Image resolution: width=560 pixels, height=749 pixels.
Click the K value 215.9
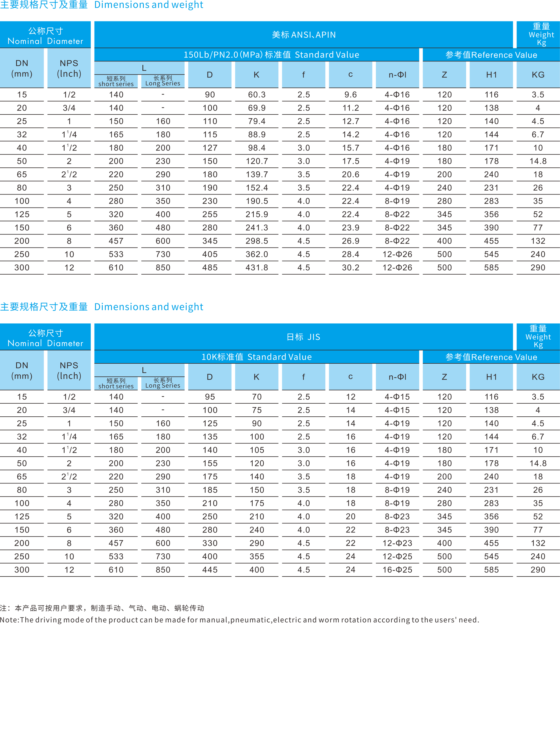click(257, 214)
